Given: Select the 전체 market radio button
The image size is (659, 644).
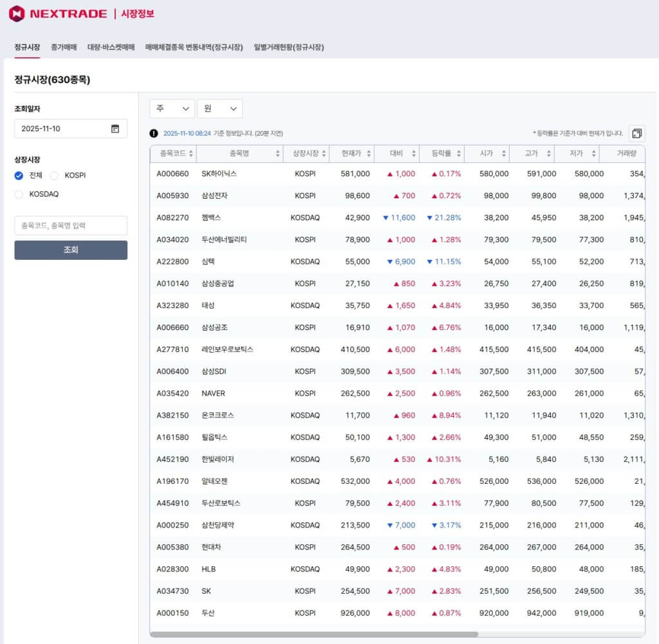Looking at the screenshot, I should point(19,176).
